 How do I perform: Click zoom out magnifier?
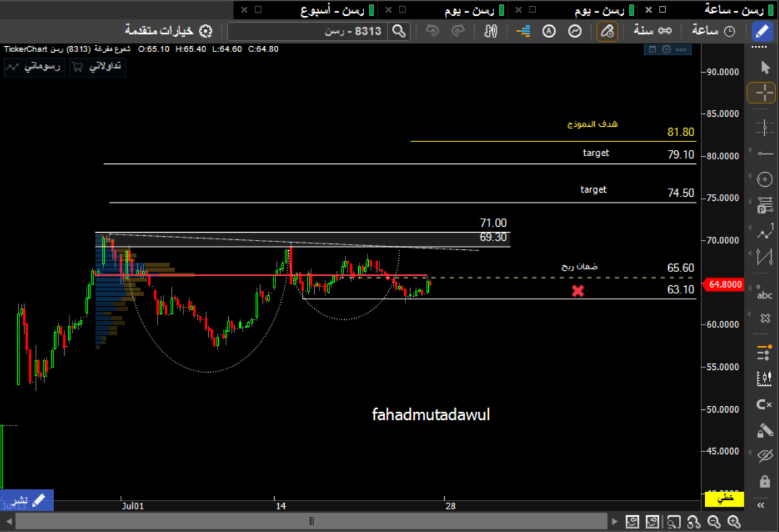click(714, 521)
